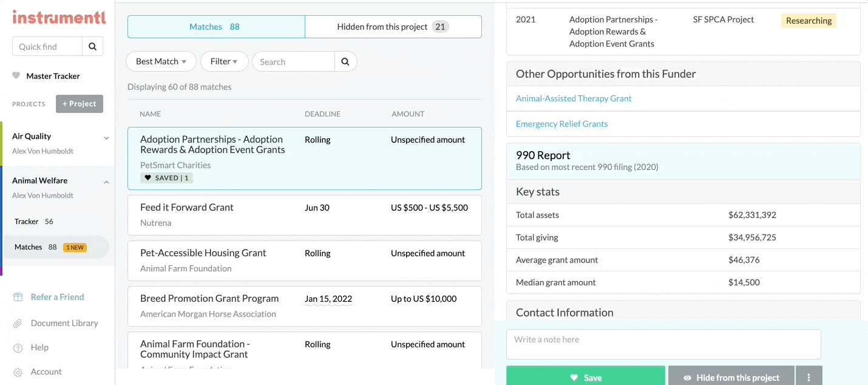Image resolution: width=868 pixels, height=385 pixels.
Task: Click the 990 Report section header
Action: point(683,161)
